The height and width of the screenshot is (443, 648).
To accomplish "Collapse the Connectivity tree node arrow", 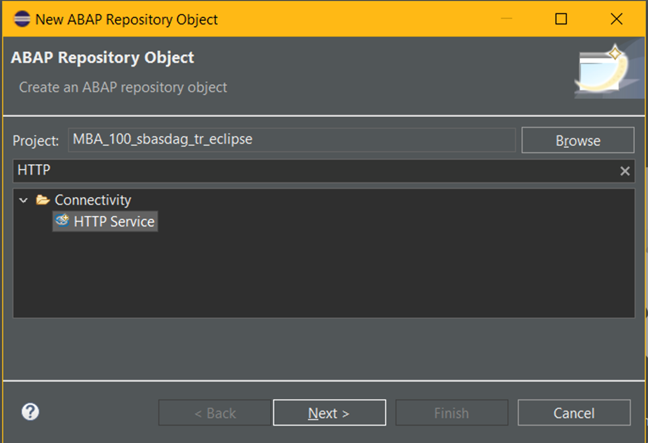I will click(x=24, y=200).
